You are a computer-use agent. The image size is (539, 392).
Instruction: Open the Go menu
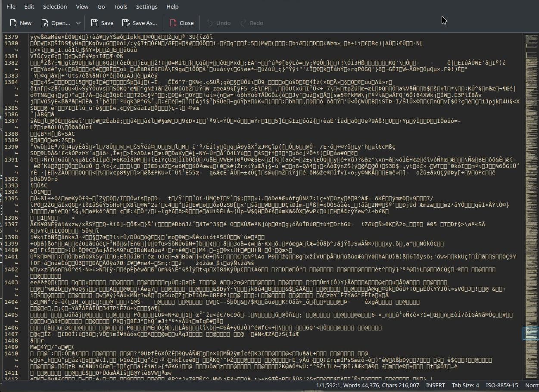101,6
